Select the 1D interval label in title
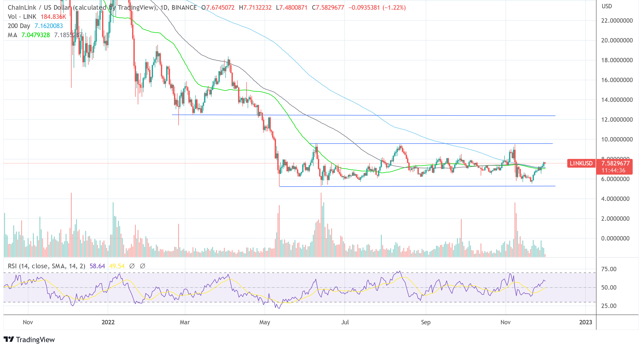The image size is (644, 349). 164,7
